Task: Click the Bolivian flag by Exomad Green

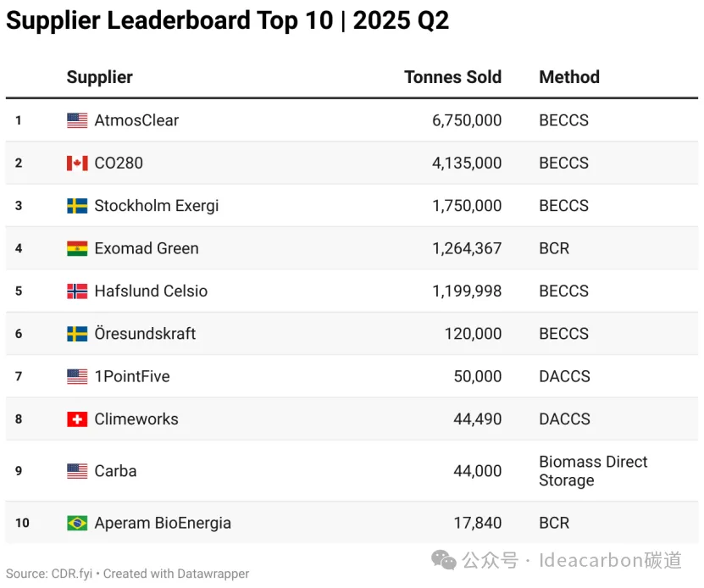Action: coord(77,248)
